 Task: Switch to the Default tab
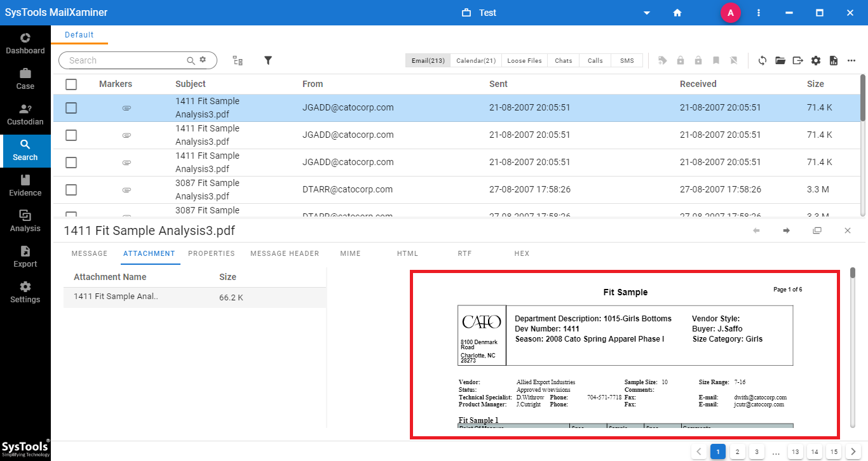[x=79, y=35]
